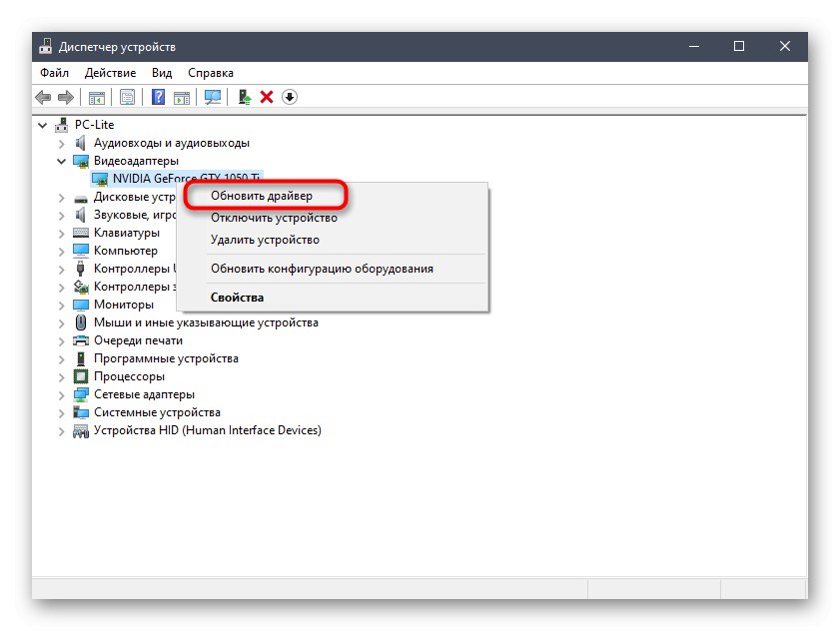Select the Системные устройства label

(x=157, y=412)
